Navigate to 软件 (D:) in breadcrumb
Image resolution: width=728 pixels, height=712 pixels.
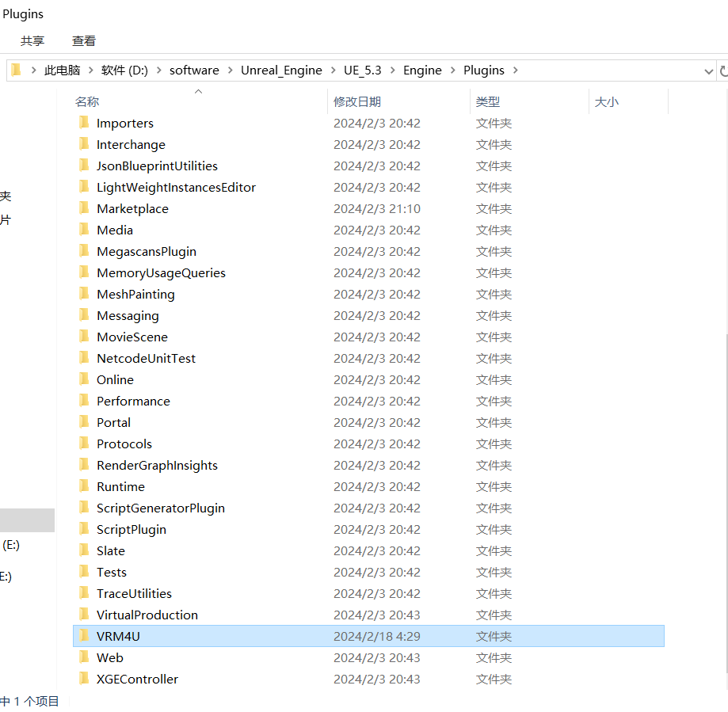pyautogui.click(x=124, y=70)
